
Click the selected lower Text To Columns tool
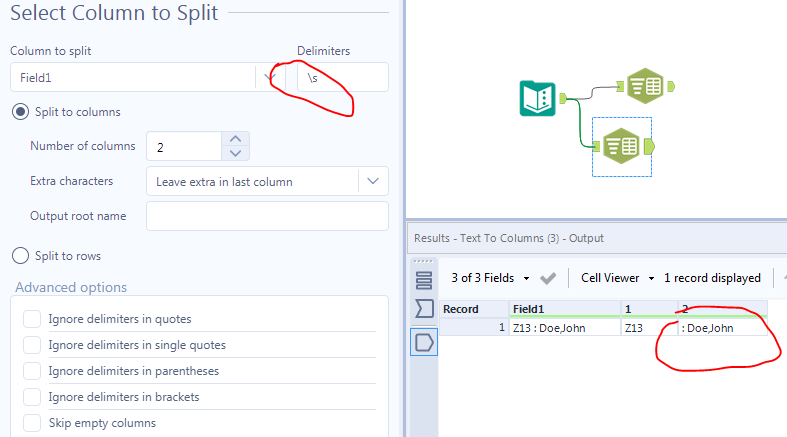(x=622, y=146)
